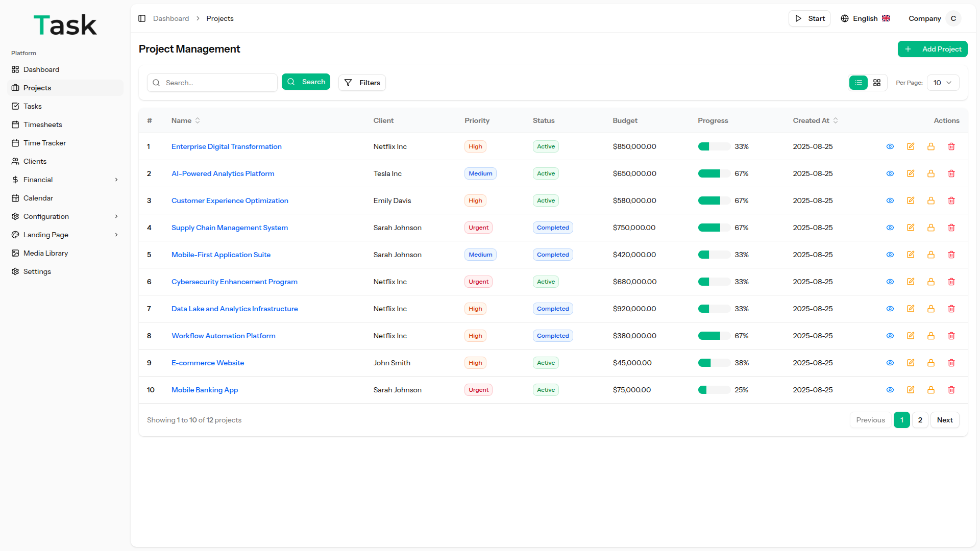The height and width of the screenshot is (551, 980).
Task: Delete the E-commerce Website project
Action: [x=951, y=363]
